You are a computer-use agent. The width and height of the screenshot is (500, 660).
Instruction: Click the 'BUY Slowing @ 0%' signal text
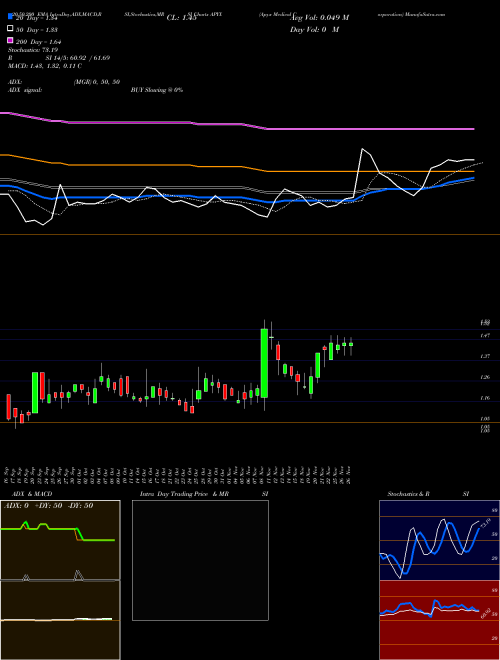click(157, 90)
